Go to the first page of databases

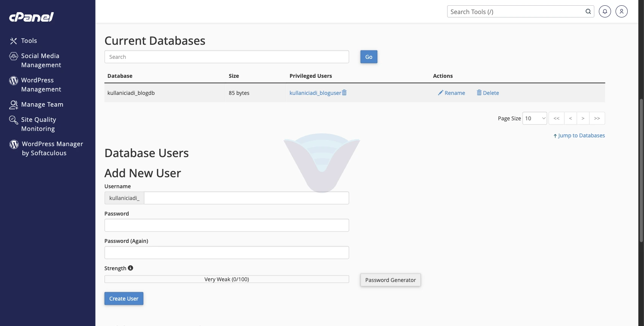(x=556, y=118)
